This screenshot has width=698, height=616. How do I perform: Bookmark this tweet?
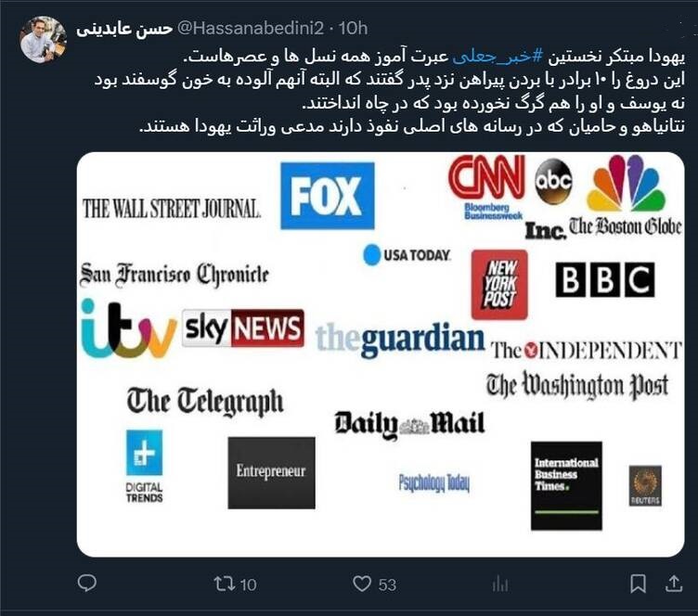[638, 584]
